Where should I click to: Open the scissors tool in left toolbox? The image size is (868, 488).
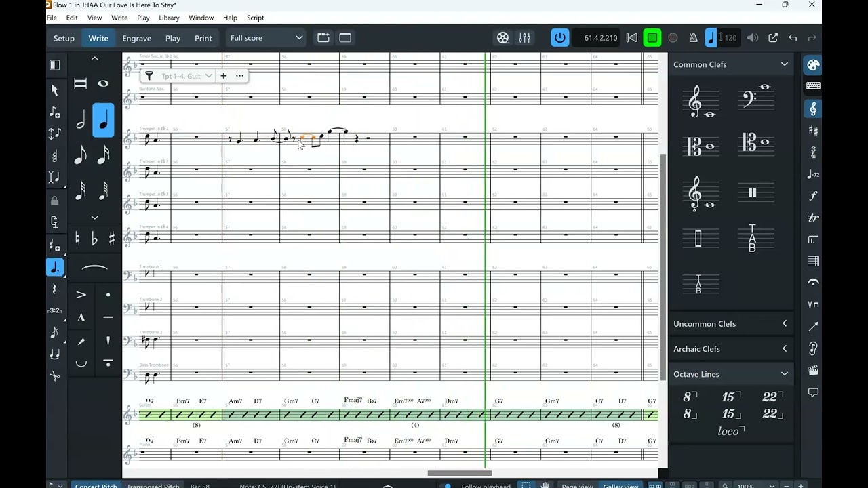click(x=55, y=375)
